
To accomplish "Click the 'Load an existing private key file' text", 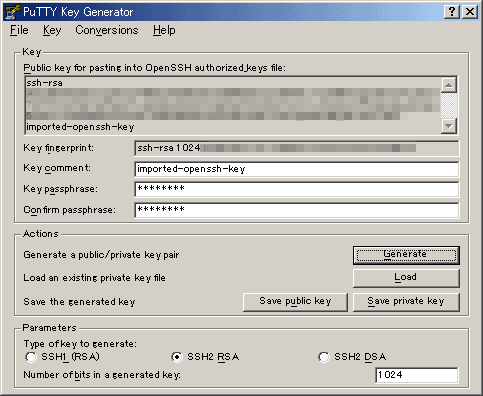I will tap(94, 278).
